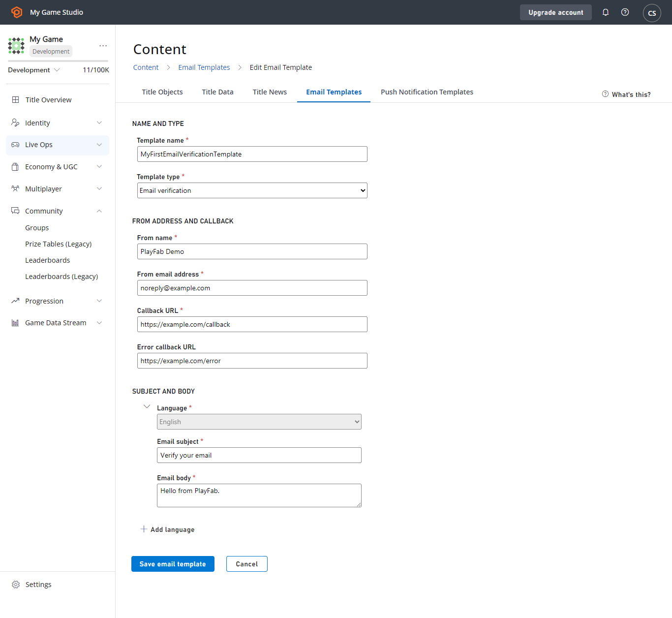This screenshot has width=672, height=618.
Task: Click the Error callback URL field
Action: (x=252, y=361)
